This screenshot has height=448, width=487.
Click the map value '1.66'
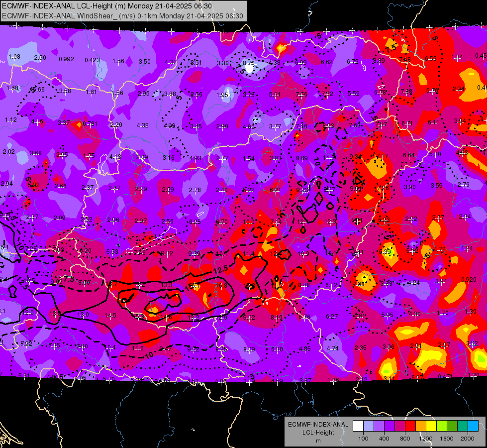(x=333, y=380)
